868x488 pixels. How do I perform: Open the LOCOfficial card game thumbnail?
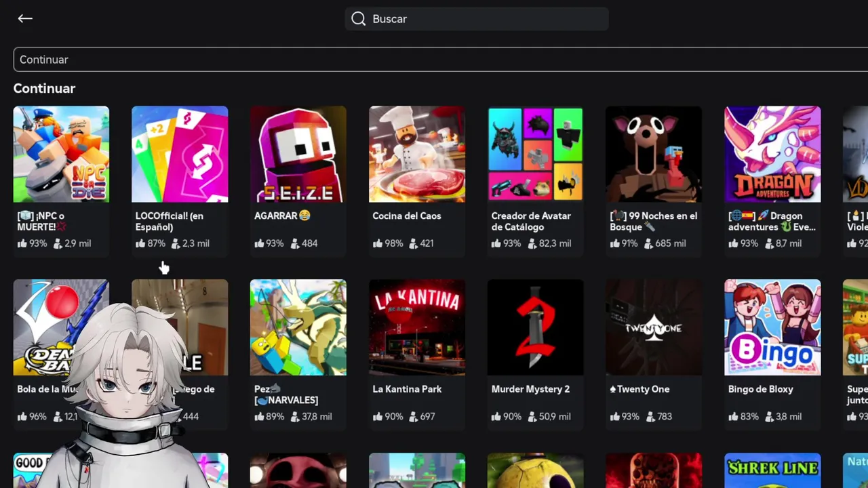point(180,154)
